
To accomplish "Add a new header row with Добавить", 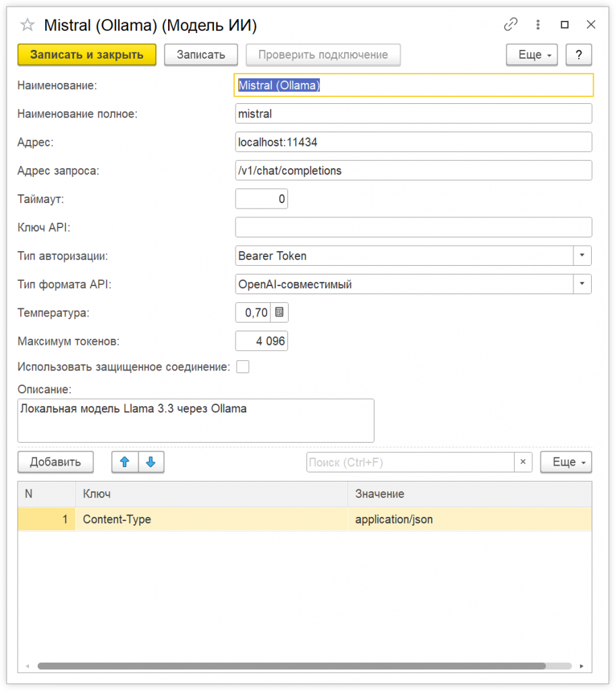I will click(55, 462).
